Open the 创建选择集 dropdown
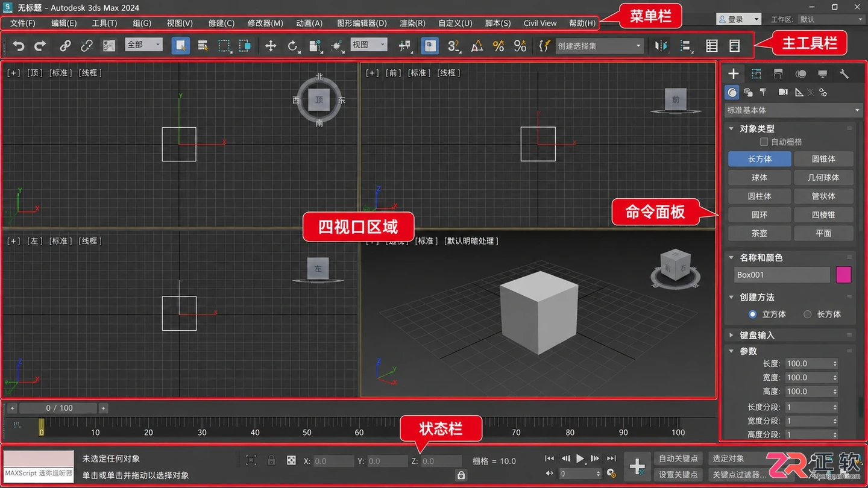The height and width of the screenshot is (488, 868). pyautogui.click(x=599, y=46)
